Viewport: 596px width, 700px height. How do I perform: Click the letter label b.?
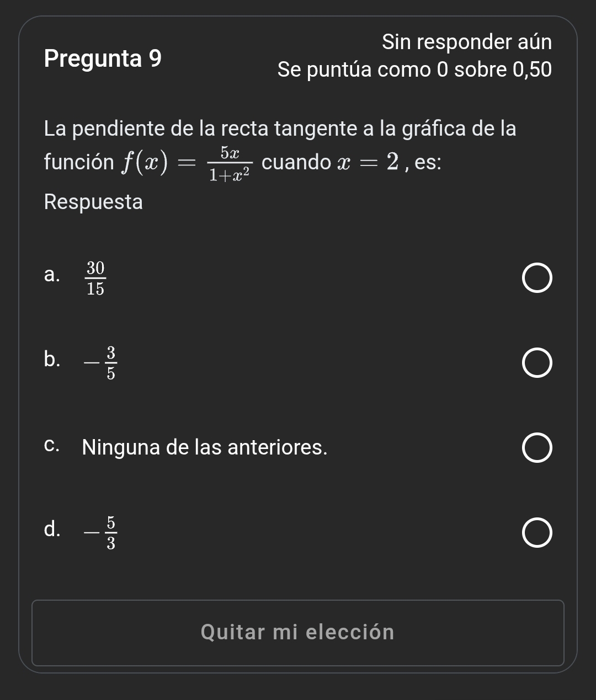(51, 359)
